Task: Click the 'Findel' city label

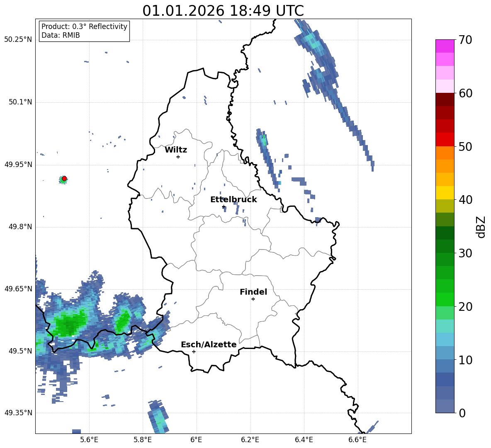Action: point(253,292)
